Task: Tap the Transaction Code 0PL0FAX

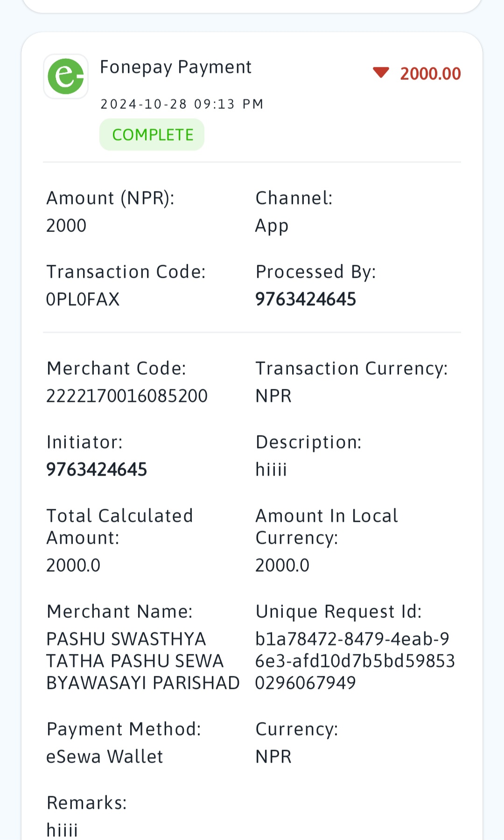Action: (83, 299)
